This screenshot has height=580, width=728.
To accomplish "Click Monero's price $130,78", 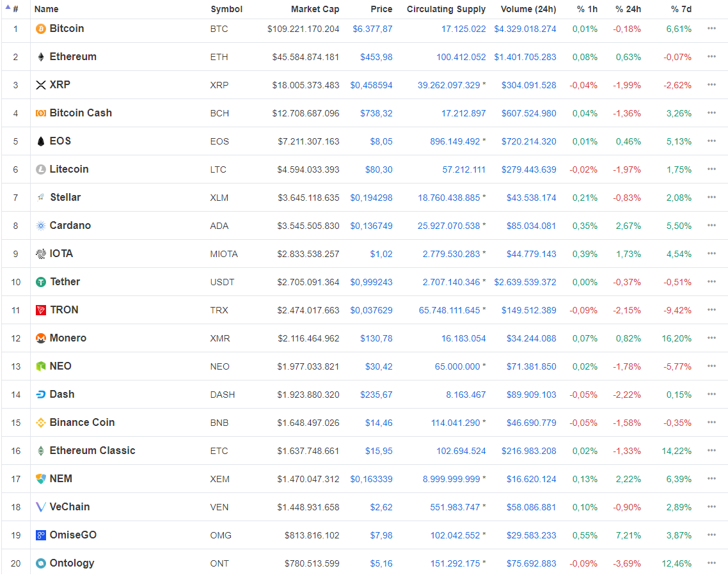I will [376, 338].
